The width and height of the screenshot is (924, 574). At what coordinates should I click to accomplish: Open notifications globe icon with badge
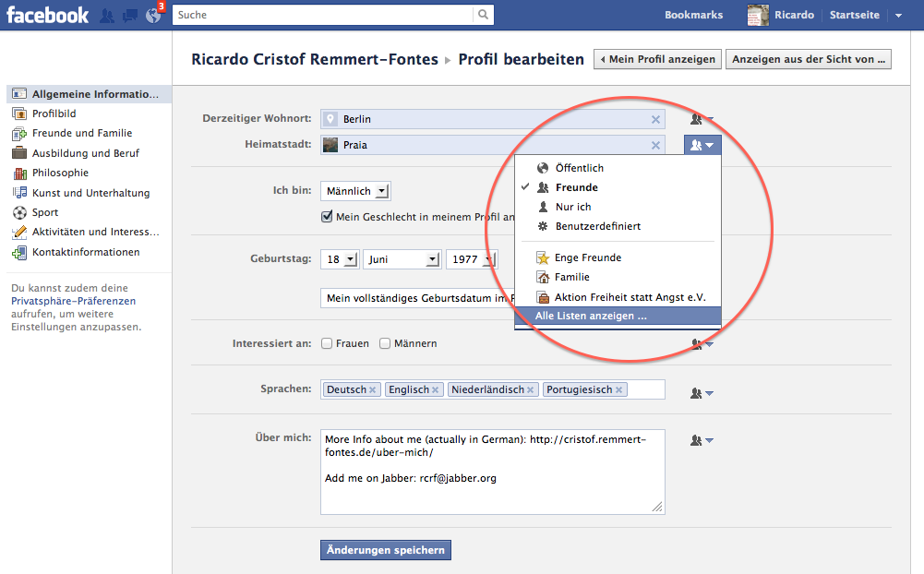(153, 16)
